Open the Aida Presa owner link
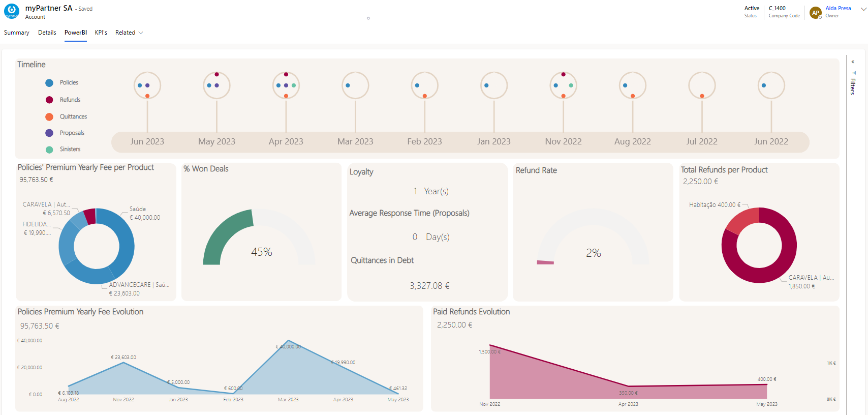The height and width of the screenshot is (415, 868). pyautogui.click(x=838, y=8)
